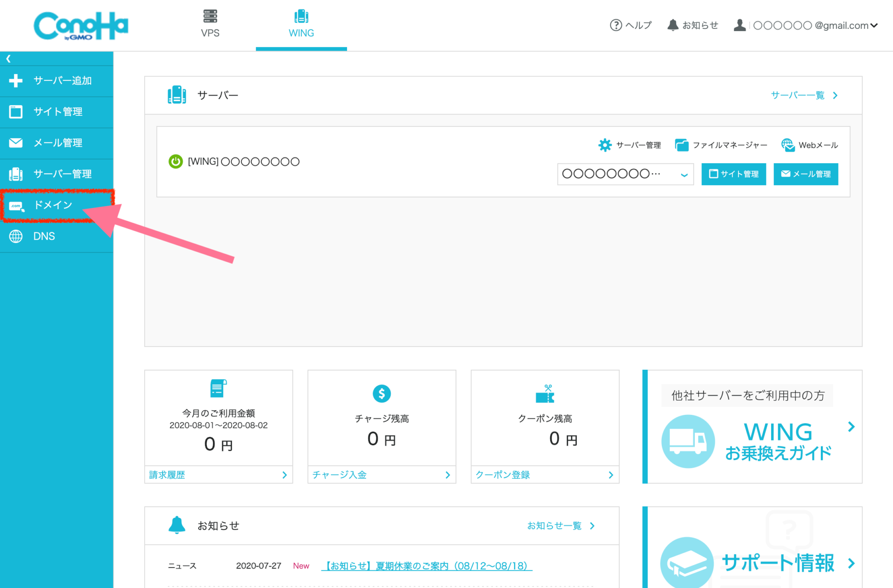Click the blue メール管理 button
The height and width of the screenshot is (588, 893).
coord(806,174)
